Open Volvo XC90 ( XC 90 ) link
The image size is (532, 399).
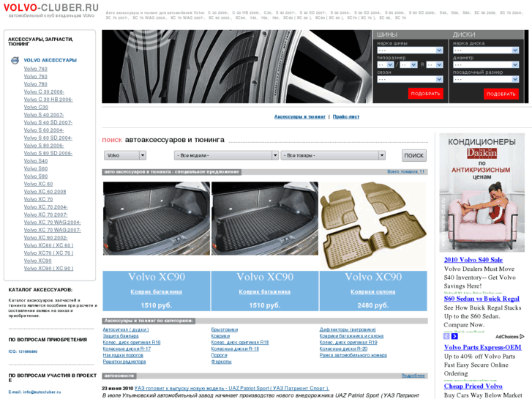pos(48,268)
